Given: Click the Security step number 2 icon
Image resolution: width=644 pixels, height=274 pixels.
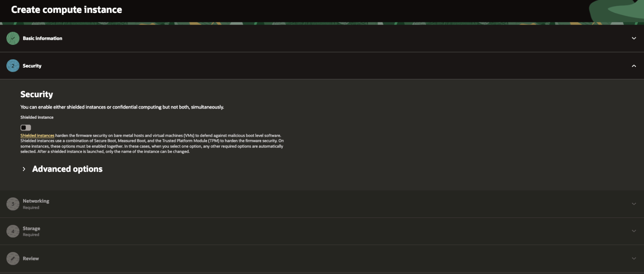Looking at the screenshot, I should point(13,66).
